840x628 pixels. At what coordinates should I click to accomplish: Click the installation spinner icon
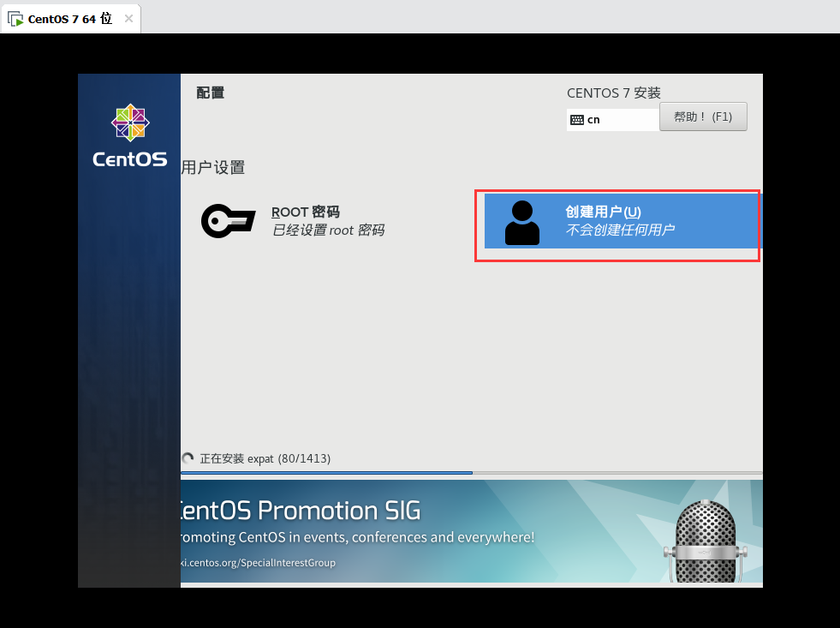pyautogui.click(x=188, y=458)
